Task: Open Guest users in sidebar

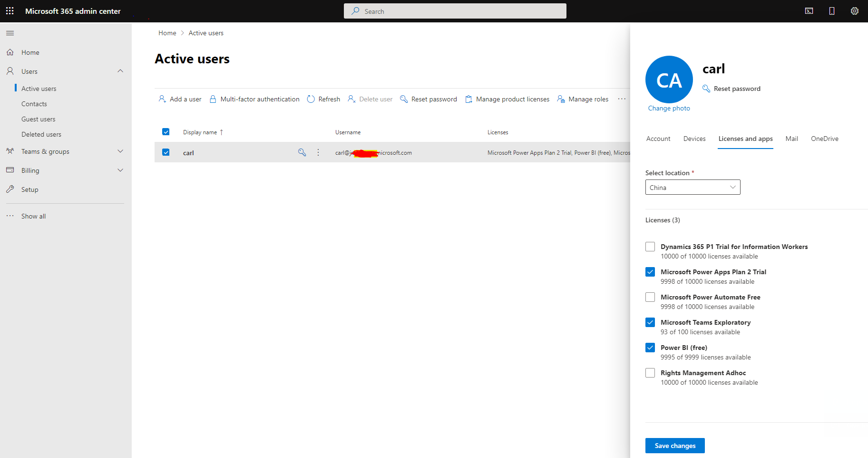Action: tap(39, 119)
